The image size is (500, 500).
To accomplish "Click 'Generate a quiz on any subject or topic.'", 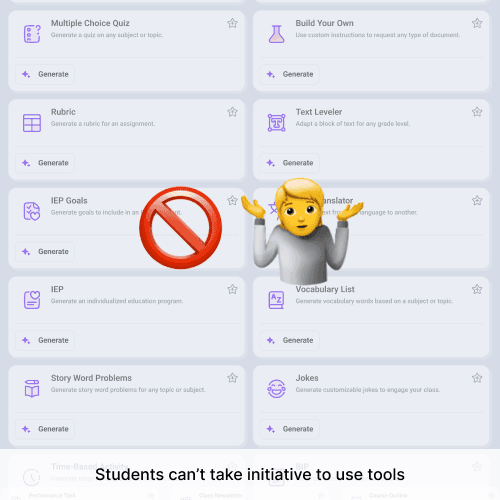I will [107, 35].
